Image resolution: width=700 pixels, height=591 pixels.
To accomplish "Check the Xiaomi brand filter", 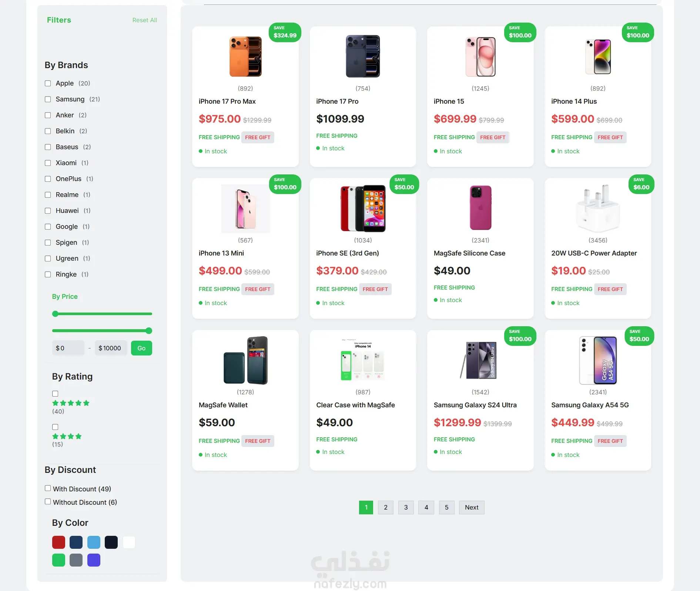I will coord(48,163).
